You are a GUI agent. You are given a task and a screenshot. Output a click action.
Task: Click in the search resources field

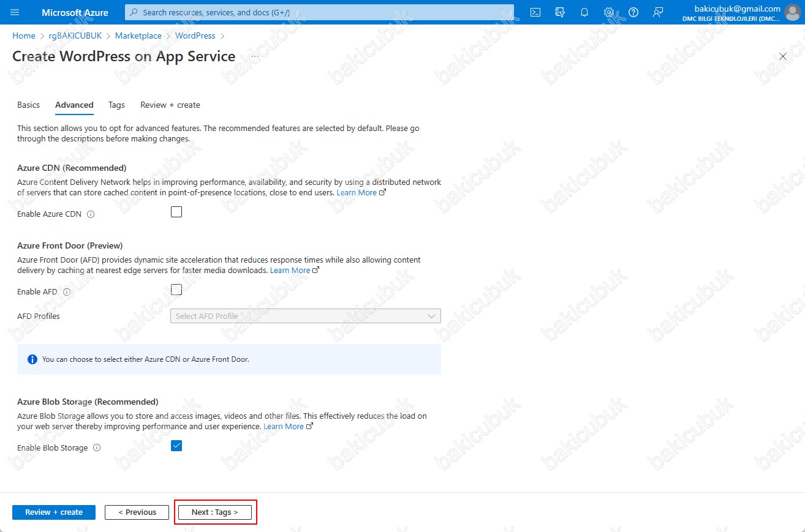click(x=319, y=12)
